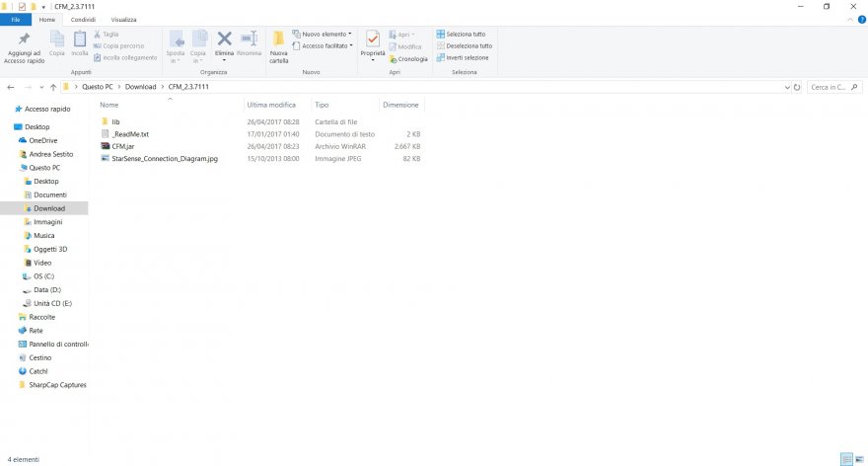868x466 pixels.
Task: Open the Condividi ribbon tab
Action: point(83,20)
